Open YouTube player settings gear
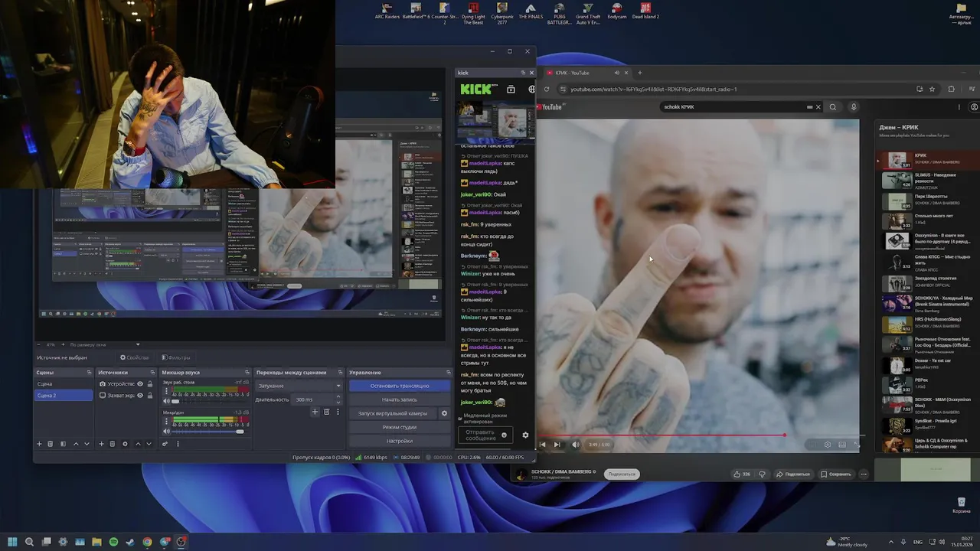The width and height of the screenshot is (980, 551). point(828,445)
